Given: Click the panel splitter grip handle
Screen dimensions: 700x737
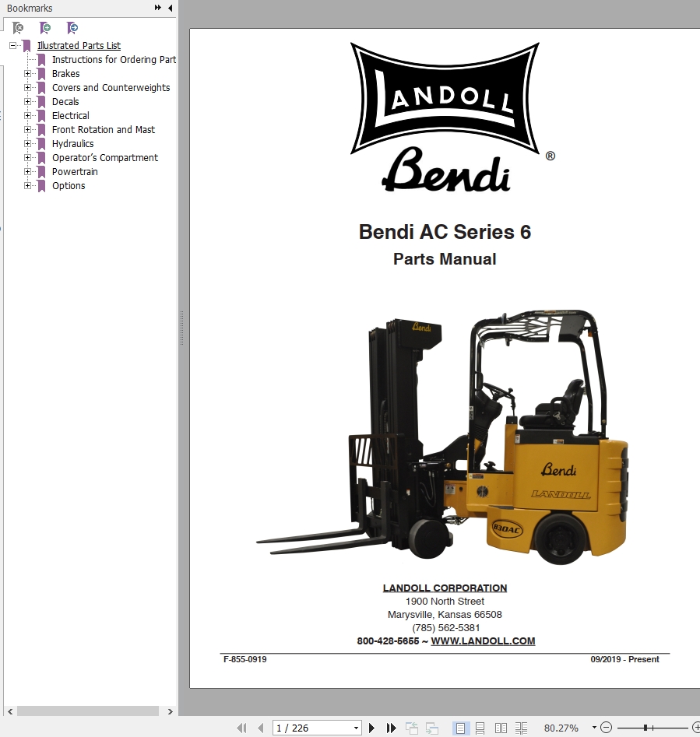Looking at the screenshot, I should click(x=181, y=328).
